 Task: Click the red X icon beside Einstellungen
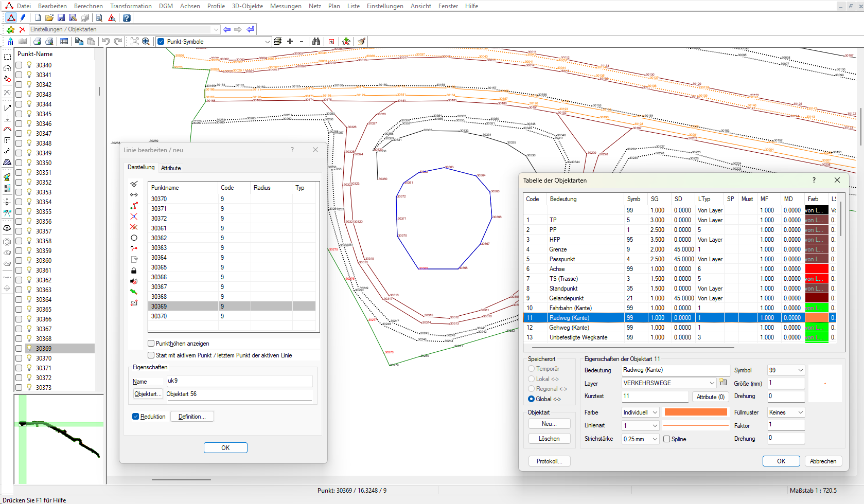(x=22, y=30)
